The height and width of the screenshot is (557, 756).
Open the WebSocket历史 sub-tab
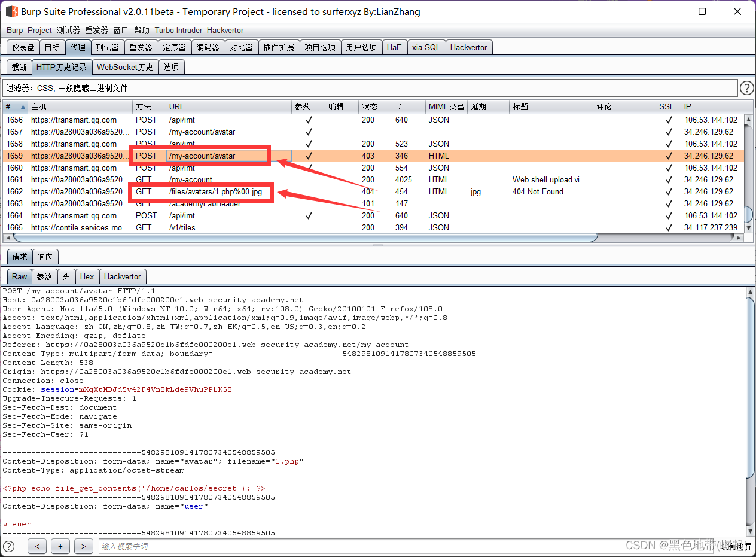125,67
